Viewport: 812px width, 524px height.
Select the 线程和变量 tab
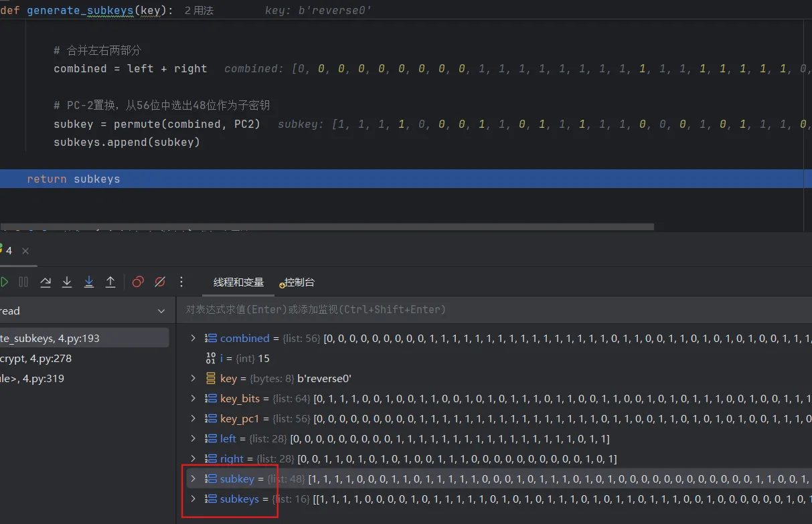click(238, 282)
